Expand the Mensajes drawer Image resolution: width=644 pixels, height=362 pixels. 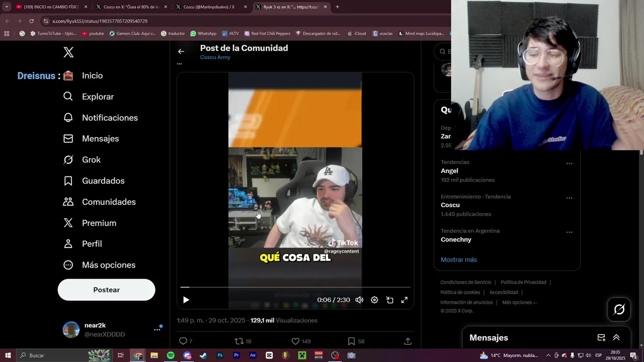click(616, 338)
